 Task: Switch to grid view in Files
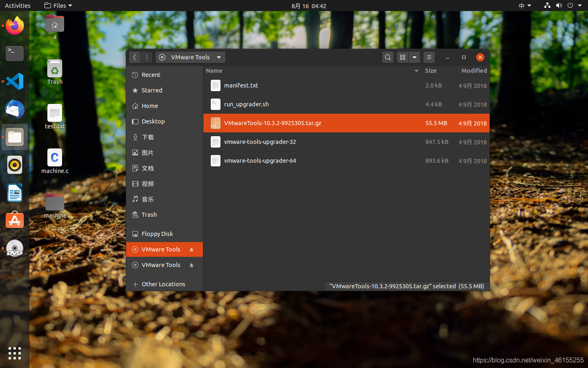tap(403, 57)
